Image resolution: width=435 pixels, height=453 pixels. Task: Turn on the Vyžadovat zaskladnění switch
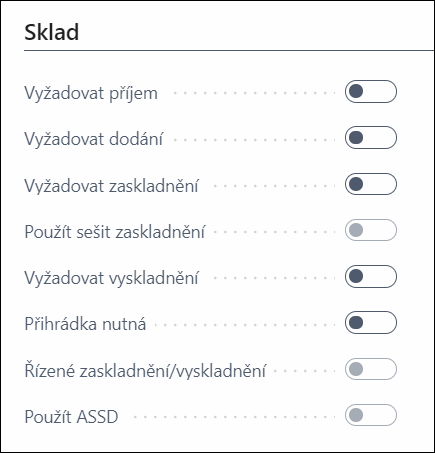371,184
